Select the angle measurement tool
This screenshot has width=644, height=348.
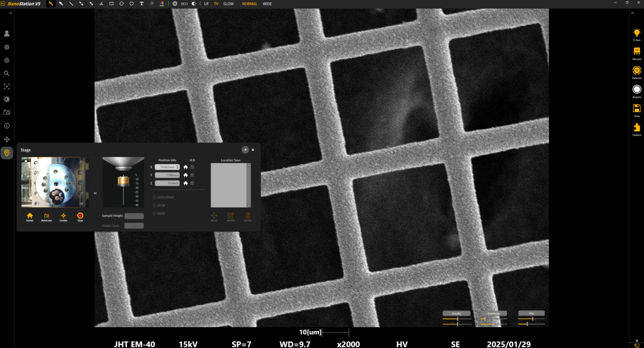[101, 4]
